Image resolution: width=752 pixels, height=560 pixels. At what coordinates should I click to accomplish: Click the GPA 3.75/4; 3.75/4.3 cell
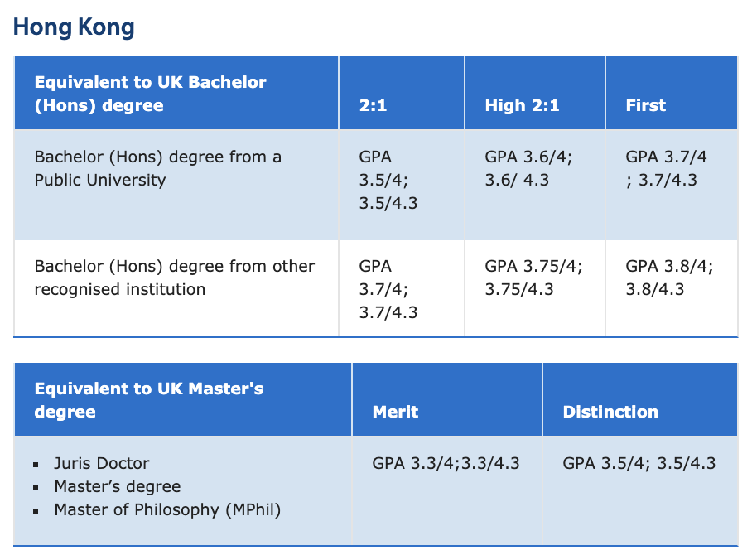click(x=533, y=278)
